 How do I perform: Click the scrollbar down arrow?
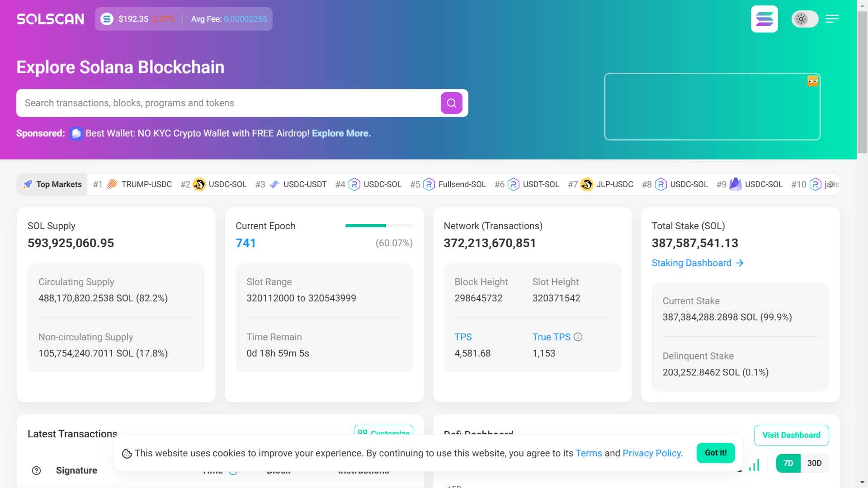click(863, 482)
